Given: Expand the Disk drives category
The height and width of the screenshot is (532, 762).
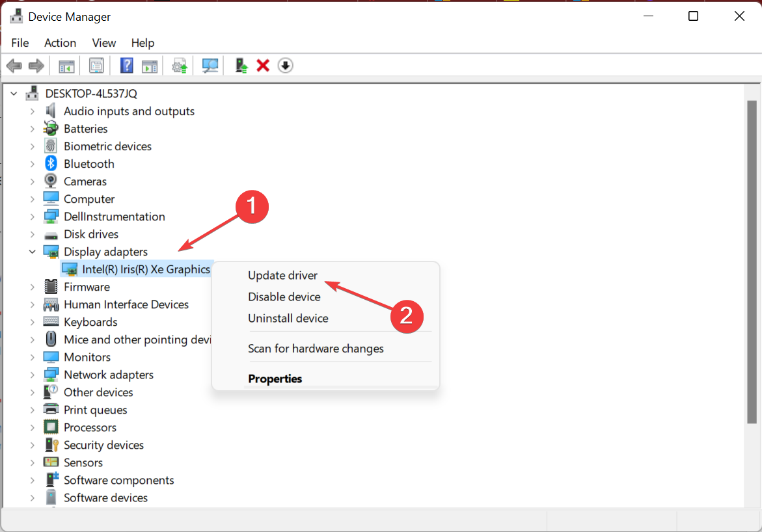Looking at the screenshot, I should 33,234.
